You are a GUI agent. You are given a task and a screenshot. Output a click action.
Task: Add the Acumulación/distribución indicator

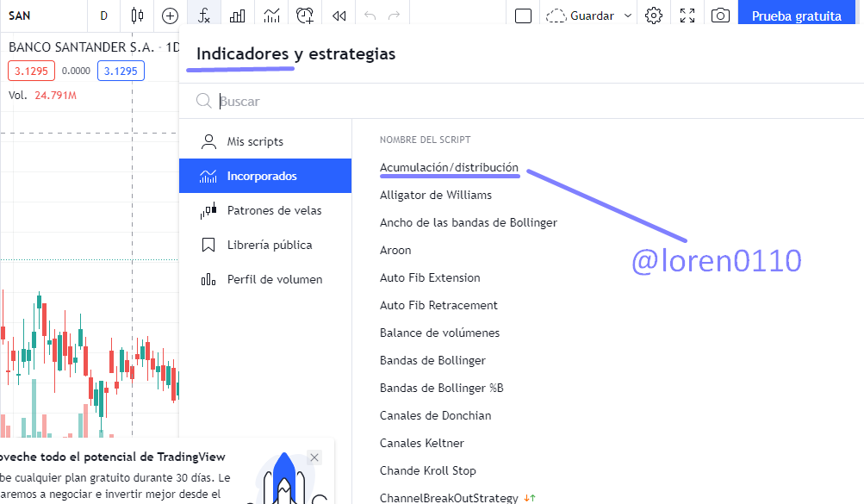[449, 167]
